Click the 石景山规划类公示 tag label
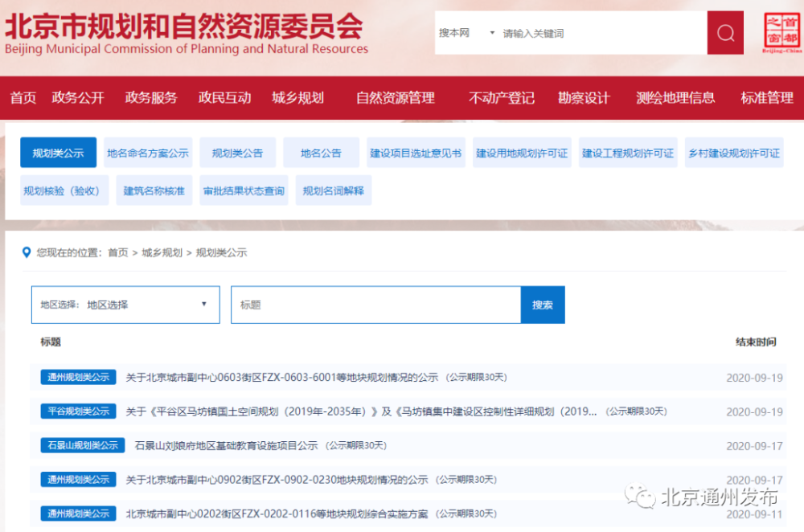Viewport: 804px width, 532px height. tap(83, 444)
